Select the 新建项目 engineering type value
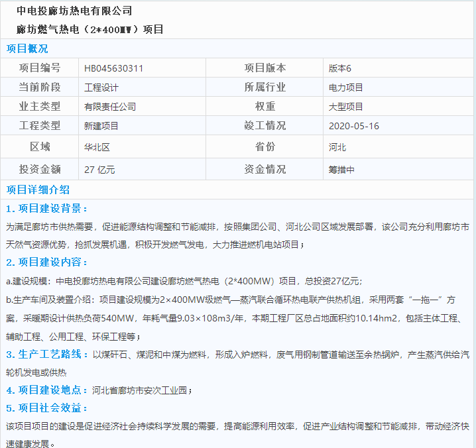The width and height of the screenshot is (476, 448). 101,126
